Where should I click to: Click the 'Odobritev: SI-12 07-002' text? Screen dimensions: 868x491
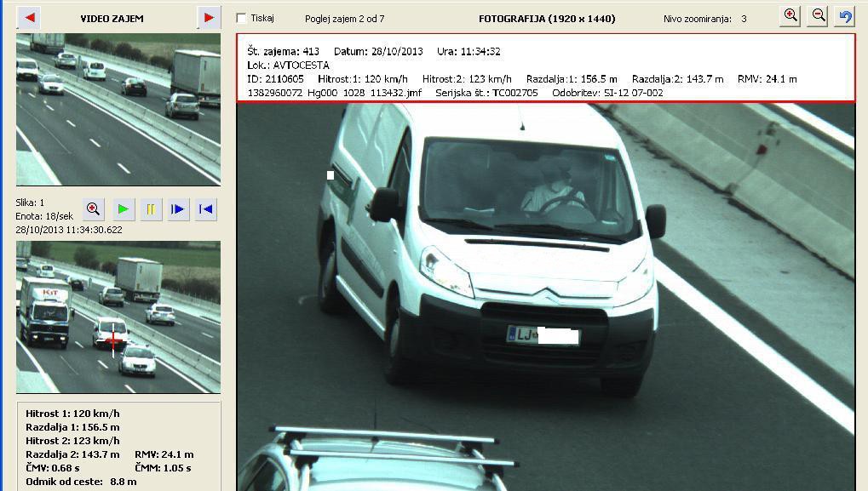coord(607,93)
